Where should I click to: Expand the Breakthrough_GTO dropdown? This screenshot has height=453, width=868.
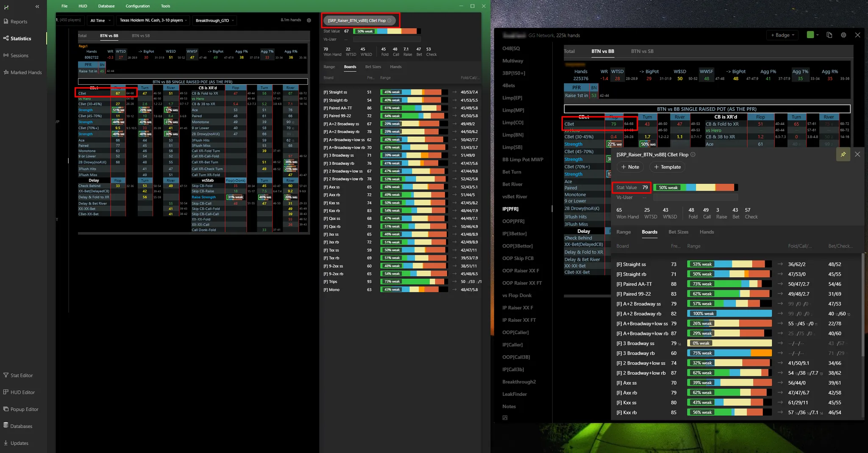pyautogui.click(x=214, y=20)
